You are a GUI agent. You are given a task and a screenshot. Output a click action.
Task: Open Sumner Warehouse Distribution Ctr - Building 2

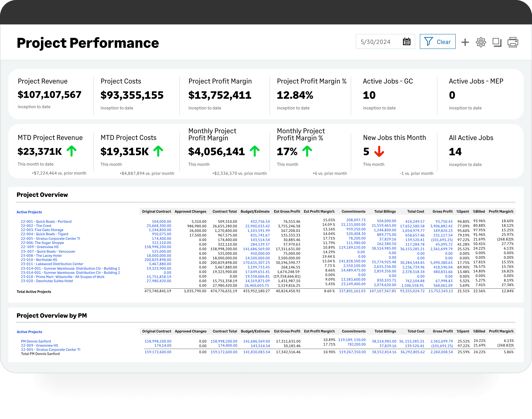coord(70,273)
